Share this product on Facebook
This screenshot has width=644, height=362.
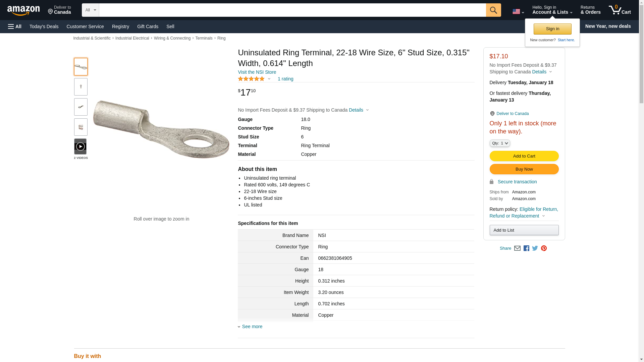[526, 248]
